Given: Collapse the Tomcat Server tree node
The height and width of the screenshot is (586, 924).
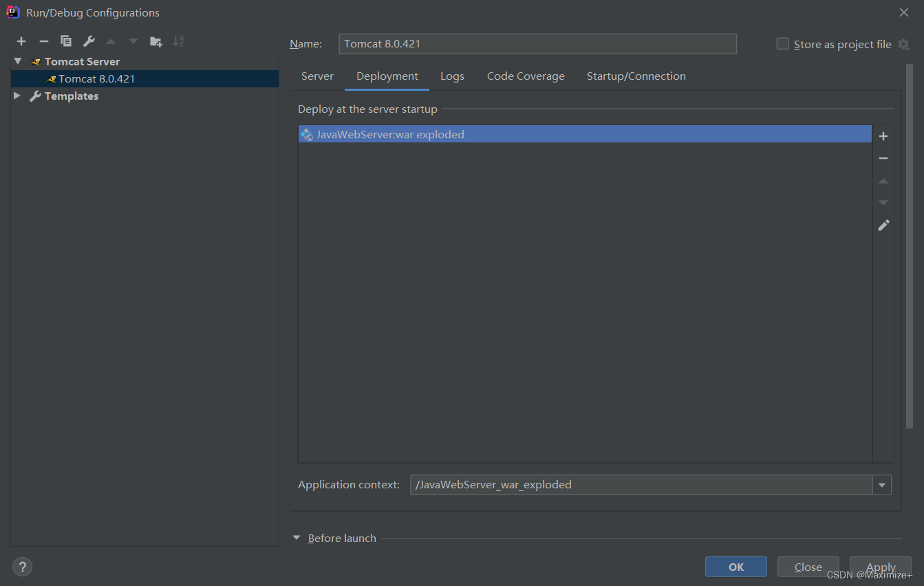Looking at the screenshot, I should 18,61.
